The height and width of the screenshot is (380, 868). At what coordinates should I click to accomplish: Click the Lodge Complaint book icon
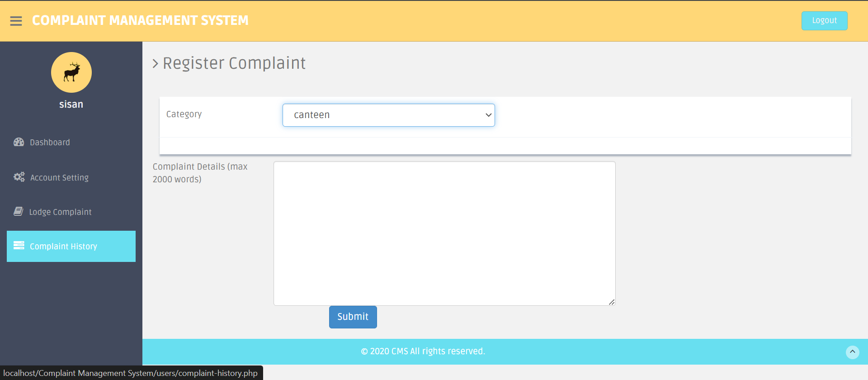[x=19, y=211]
